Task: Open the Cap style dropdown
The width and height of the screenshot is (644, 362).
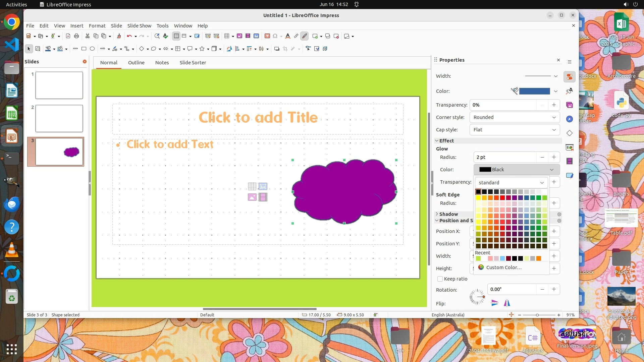Action: click(x=515, y=130)
